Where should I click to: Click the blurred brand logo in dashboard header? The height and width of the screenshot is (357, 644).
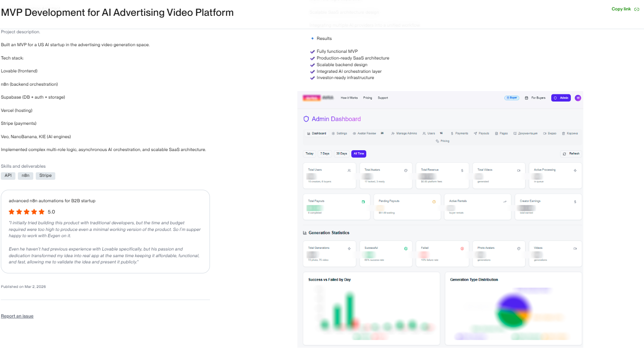pyautogui.click(x=318, y=98)
